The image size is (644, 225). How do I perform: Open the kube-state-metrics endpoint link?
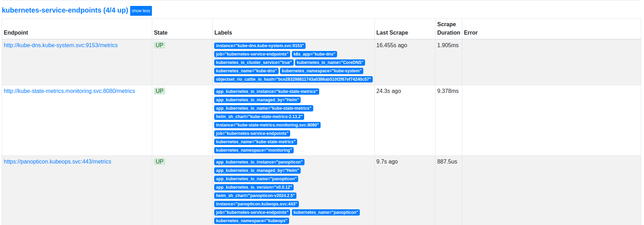pyautogui.click(x=69, y=91)
